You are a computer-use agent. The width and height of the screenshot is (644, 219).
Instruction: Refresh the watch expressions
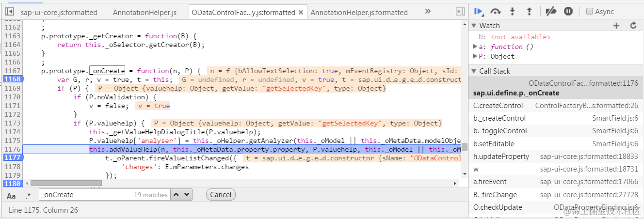pyautogui.click(x=633, y=26)
